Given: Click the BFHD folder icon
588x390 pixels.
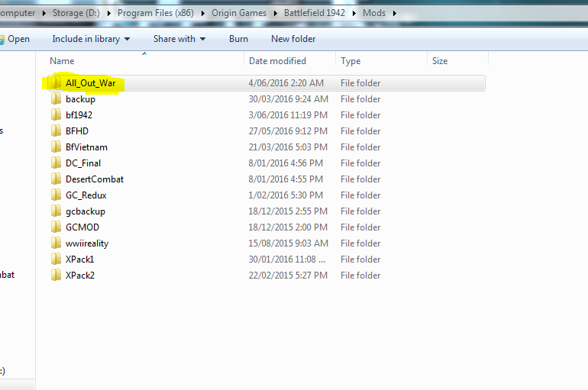Looking at the screenshot, I should coord(56,131).
